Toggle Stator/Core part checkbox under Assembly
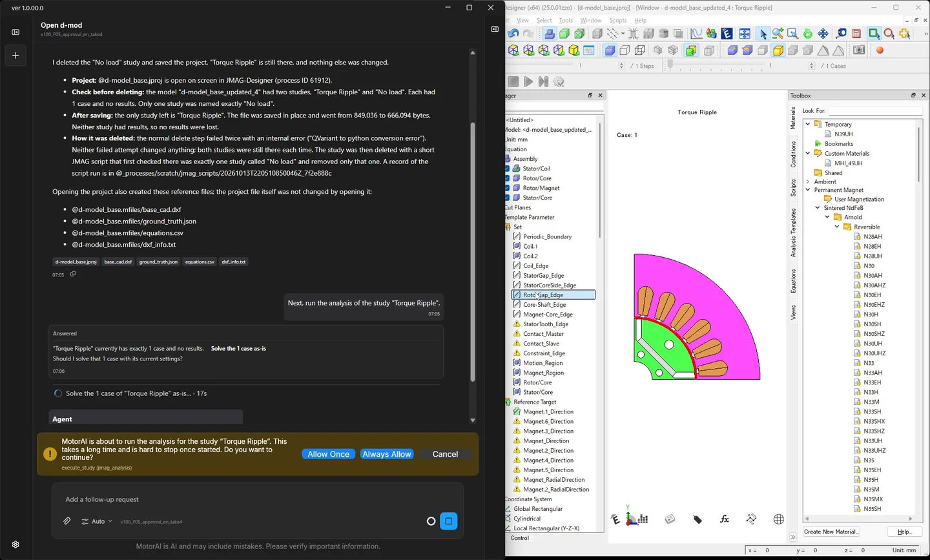 508,198
